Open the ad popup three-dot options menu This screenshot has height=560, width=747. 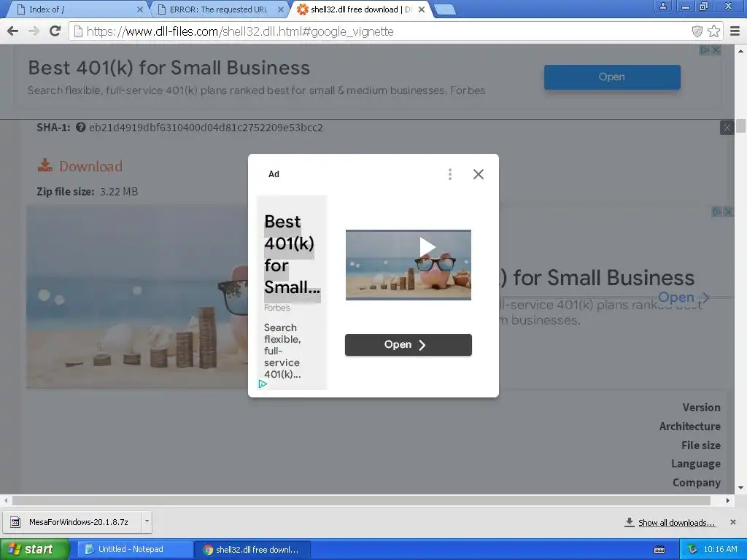pos(449,174)
